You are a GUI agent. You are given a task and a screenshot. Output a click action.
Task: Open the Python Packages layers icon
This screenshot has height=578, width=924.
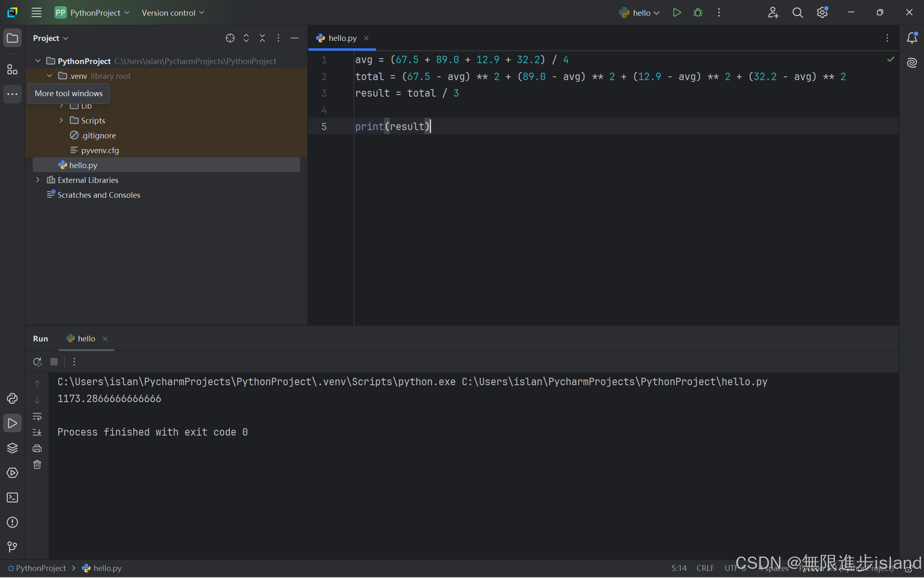tap(12, 448)
